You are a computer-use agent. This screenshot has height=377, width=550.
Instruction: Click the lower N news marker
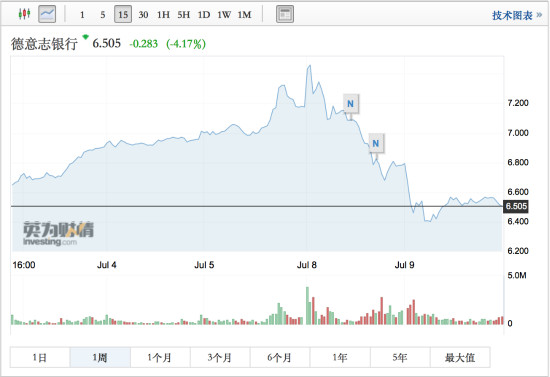pos(376,143)
